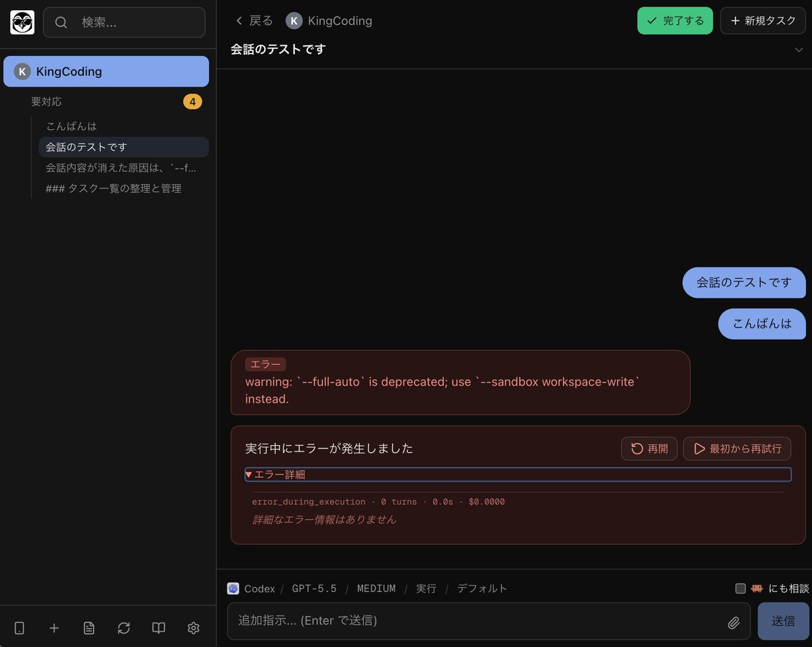The width and height of the screenshot is (812, 647).
Task: Select the KingCoding project in sidebar
Action: click(x=106, y=72)
